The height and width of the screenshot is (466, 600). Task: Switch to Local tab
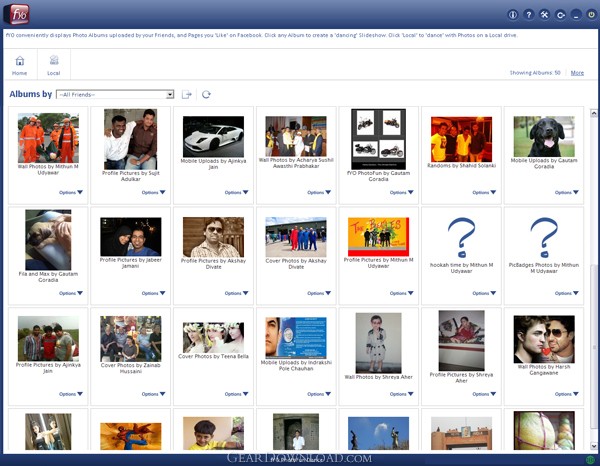point(54,65)
